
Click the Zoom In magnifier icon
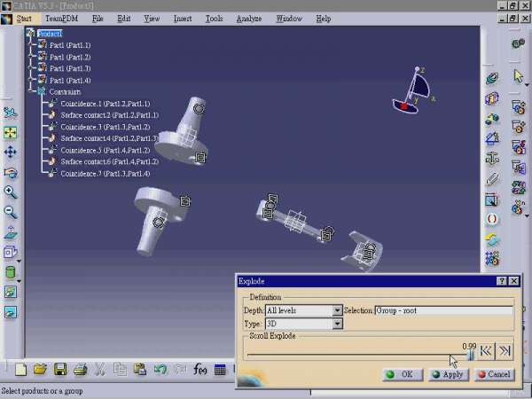point(11,192)
